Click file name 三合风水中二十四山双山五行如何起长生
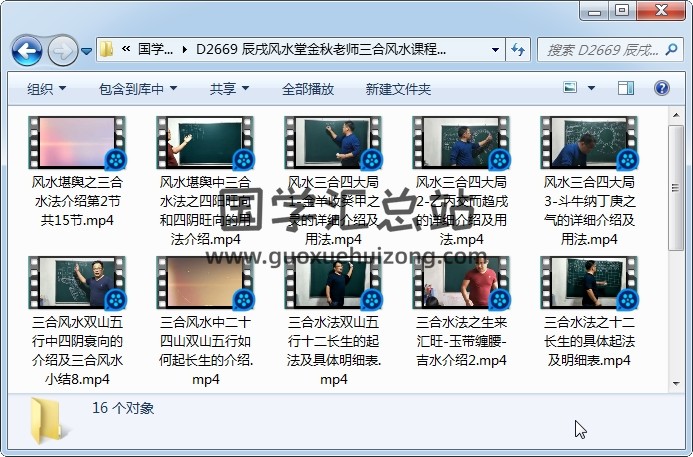This screenshot has width=693, height=457. point(206,350)
